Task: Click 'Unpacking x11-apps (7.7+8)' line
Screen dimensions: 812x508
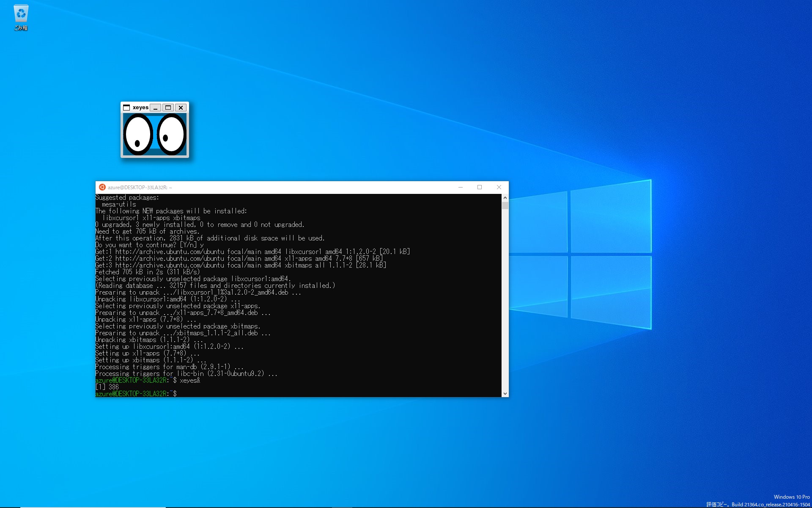Action: 146,320
